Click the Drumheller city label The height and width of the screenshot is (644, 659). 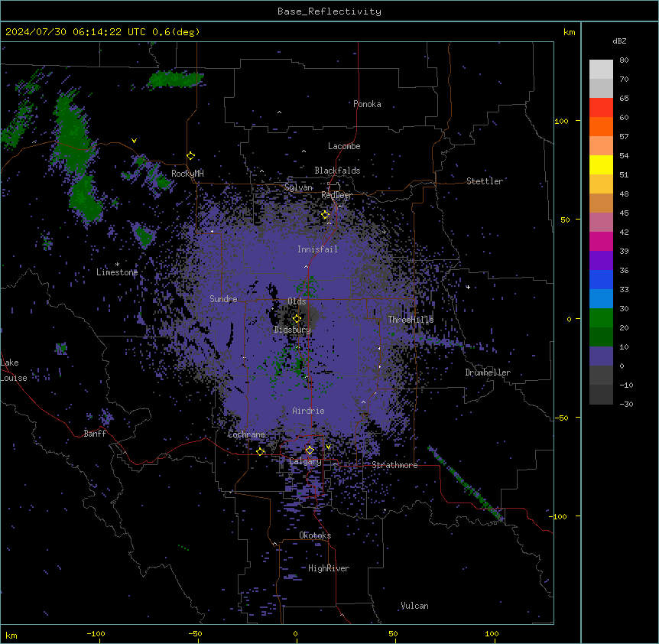click(488, 372)
